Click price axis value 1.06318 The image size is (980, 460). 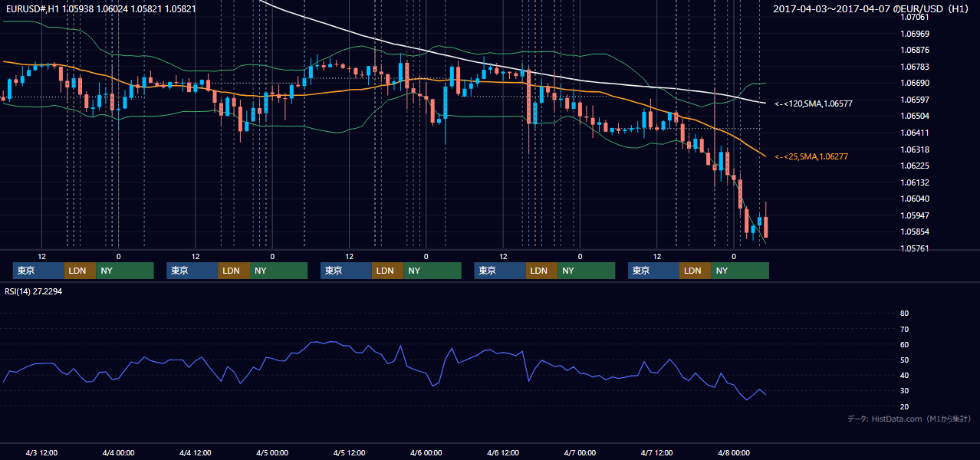coord(915,149)
